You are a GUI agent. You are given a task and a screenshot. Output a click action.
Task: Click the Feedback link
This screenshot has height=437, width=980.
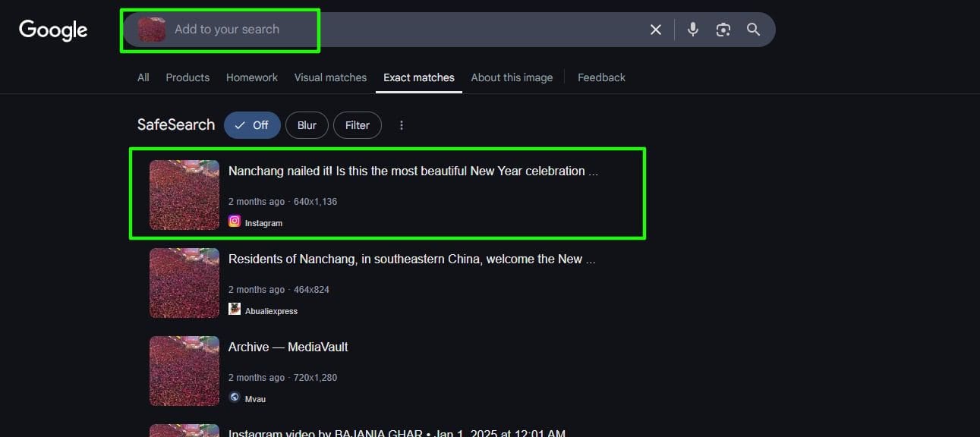click(x=601, y=77)
